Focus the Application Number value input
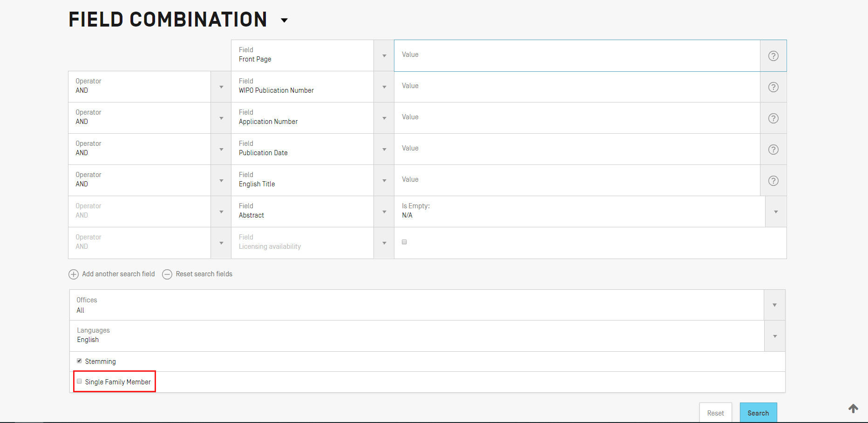868x423 pixels. (577, 118)
